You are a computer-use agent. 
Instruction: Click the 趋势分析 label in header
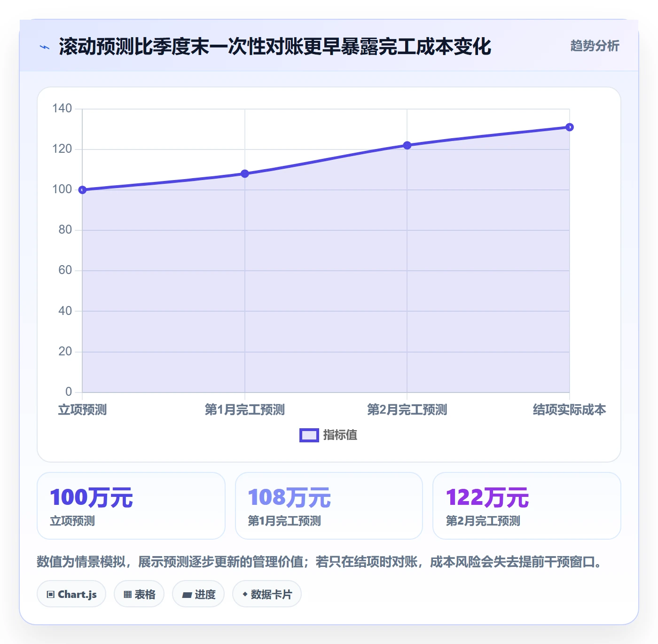[595, 46]
